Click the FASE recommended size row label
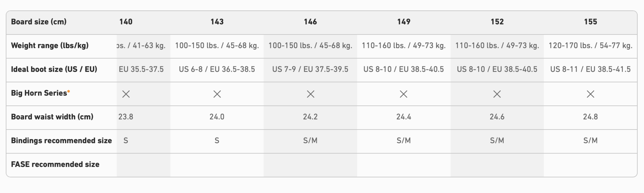The height and width of the screenshot is (193, 644). 55,164
